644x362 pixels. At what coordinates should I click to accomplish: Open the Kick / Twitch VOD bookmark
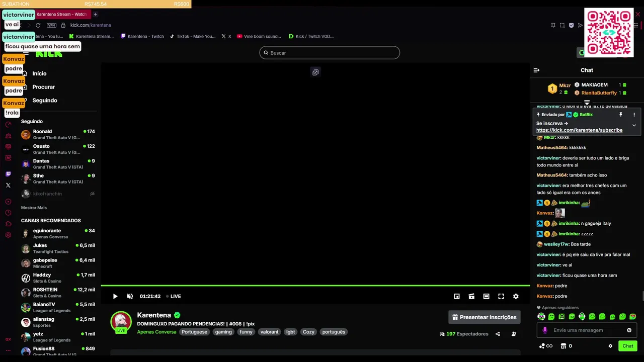click(311, 36)
